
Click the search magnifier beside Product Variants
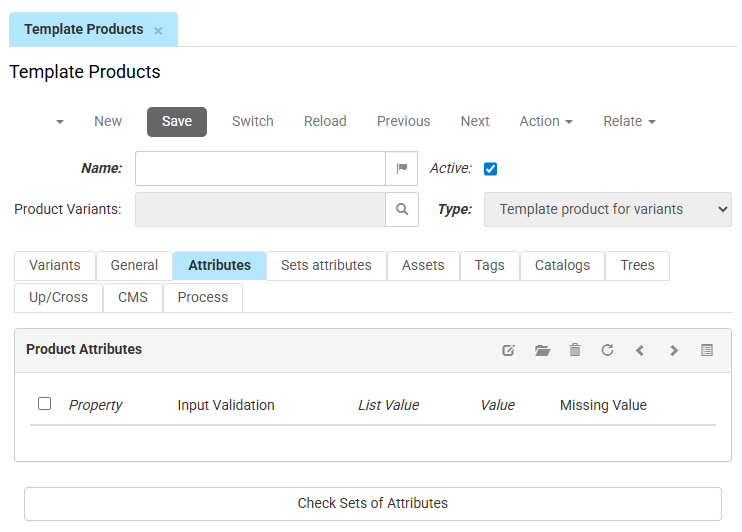pos(402,209)
